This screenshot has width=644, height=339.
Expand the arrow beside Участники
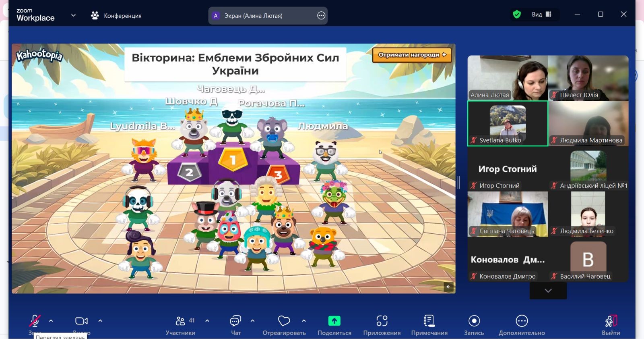tap(207, 321)
